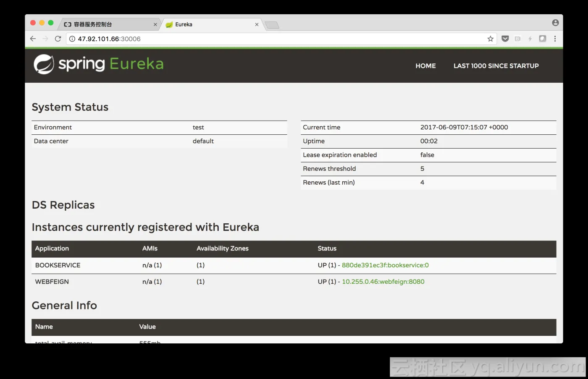Viewport: 588px width, 379px height.
Task: Bookmark this page with the star icon
Action: click(x=490, y=39)
